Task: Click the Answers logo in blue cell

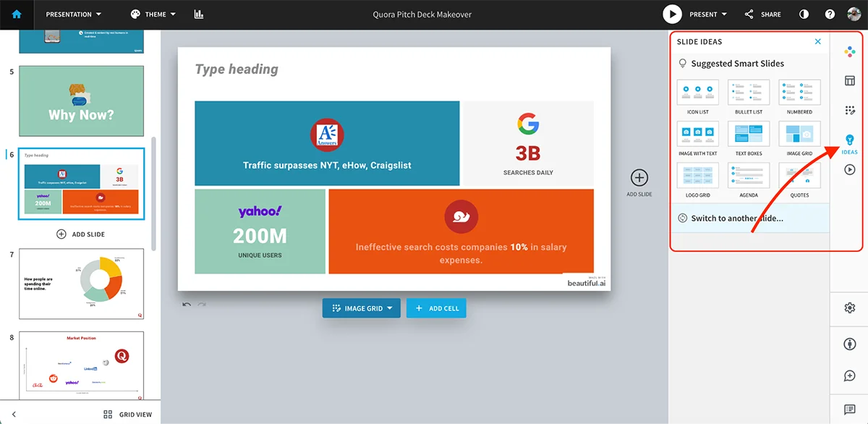Action: (327, 135)
